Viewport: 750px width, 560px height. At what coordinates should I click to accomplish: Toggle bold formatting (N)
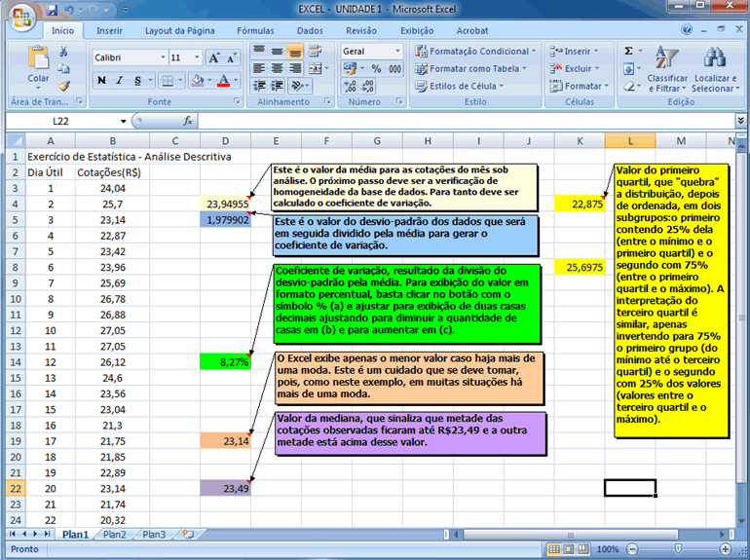(x=101, y=80)
